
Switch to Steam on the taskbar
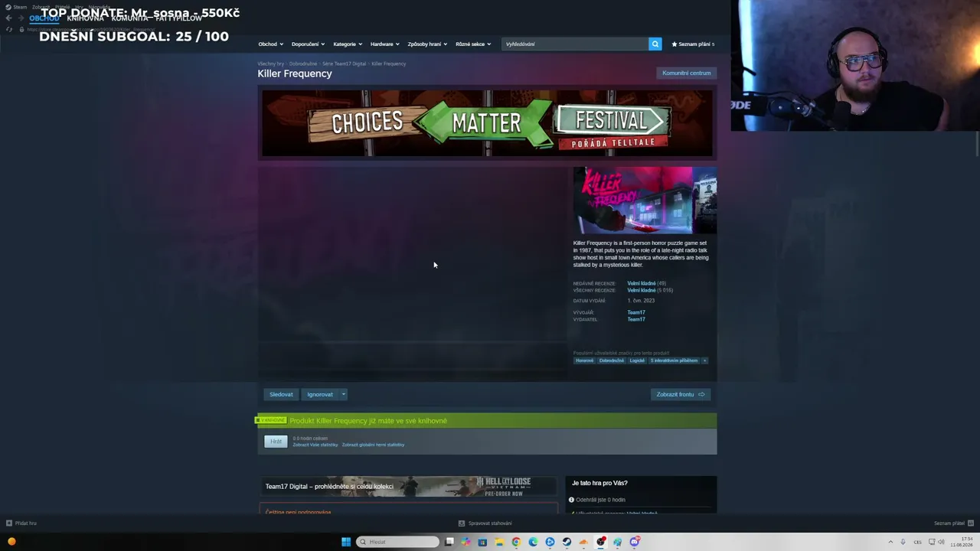567,542
